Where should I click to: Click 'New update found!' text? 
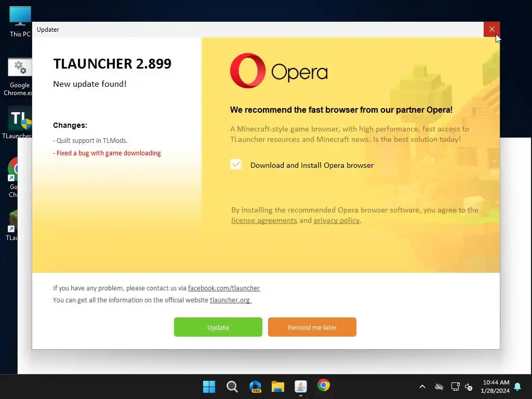(x=90, y=84)
